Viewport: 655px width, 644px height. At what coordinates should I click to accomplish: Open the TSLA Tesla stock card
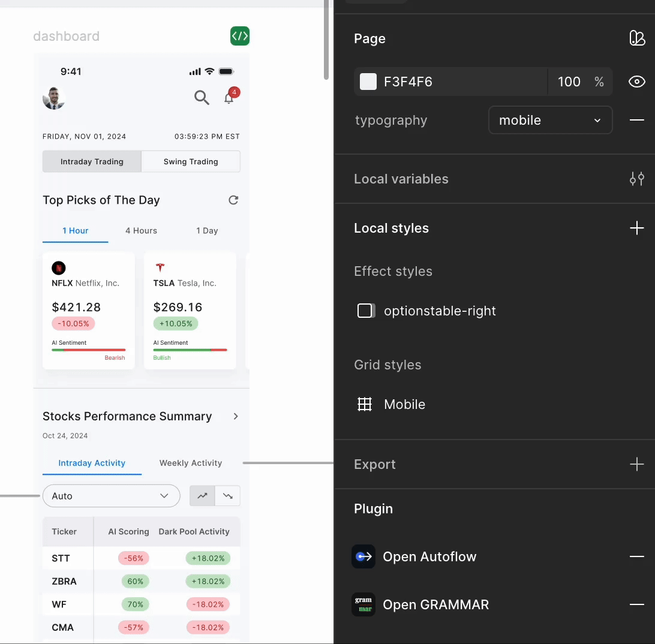tap(190, 310)
